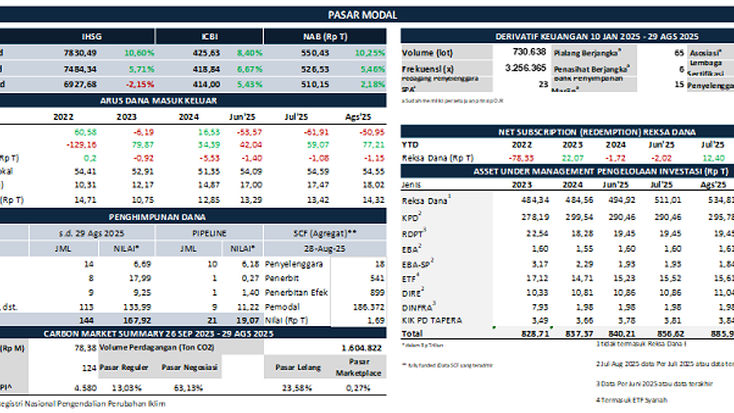
Task: Select the IHSG value 7484,34
Action: click(x=80, y=69)
